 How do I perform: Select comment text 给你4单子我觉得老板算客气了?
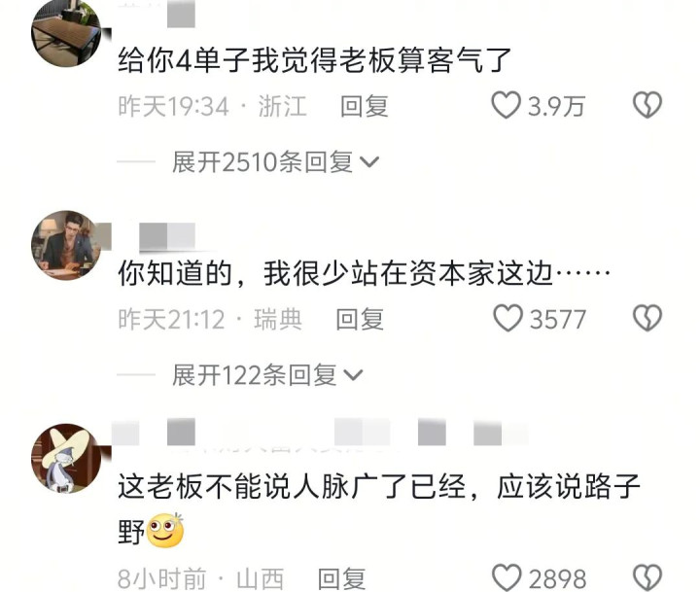click(315, 60)
